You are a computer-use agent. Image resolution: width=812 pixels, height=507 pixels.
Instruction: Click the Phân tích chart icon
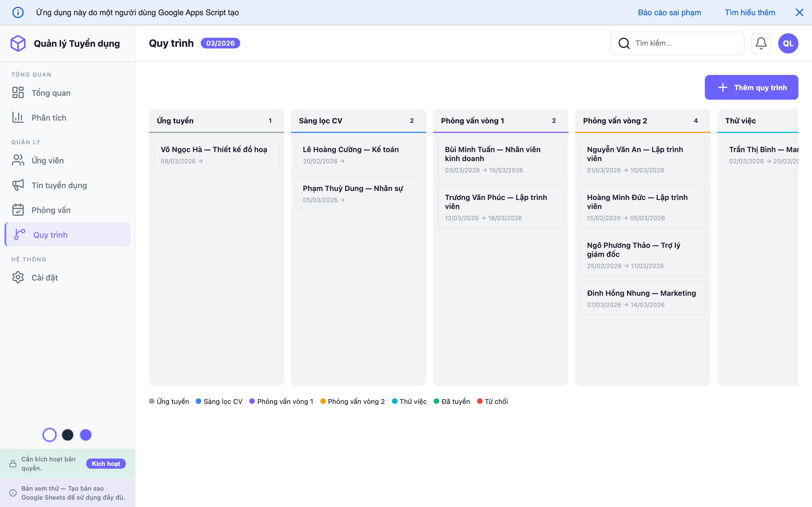click(x=18, y=117)
